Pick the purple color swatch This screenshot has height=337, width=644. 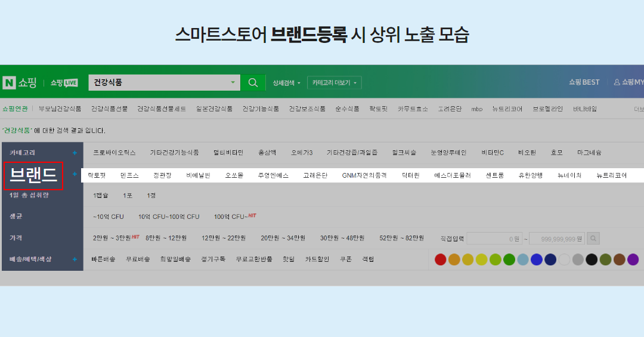pos(633,259)
